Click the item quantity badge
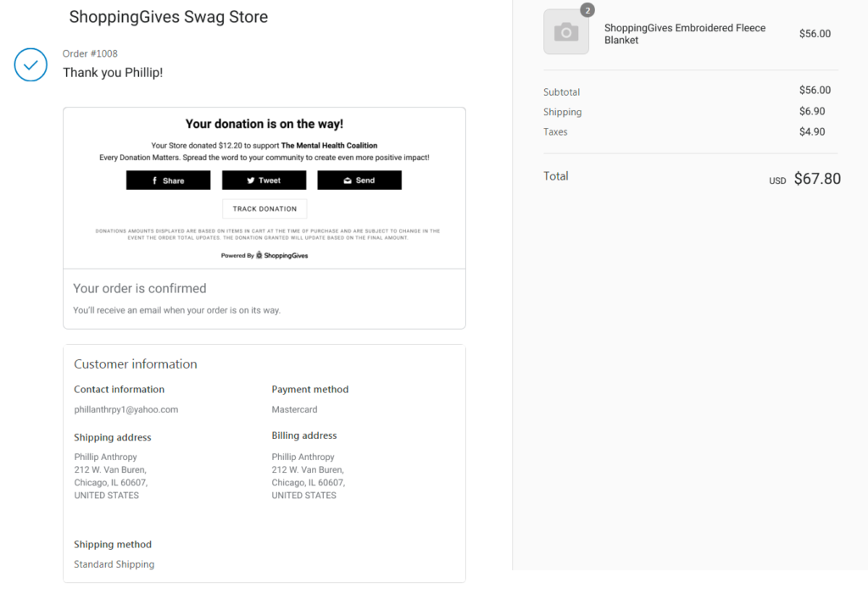 (587, 10)
